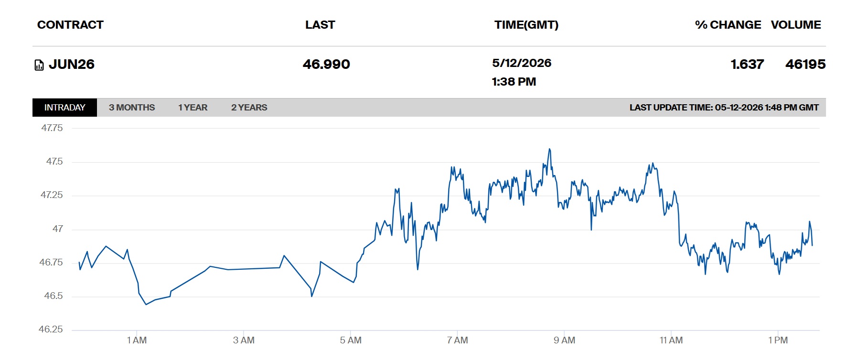Click the 1 AM time axis marker
The image size is (868, 363).
point(137,341)
